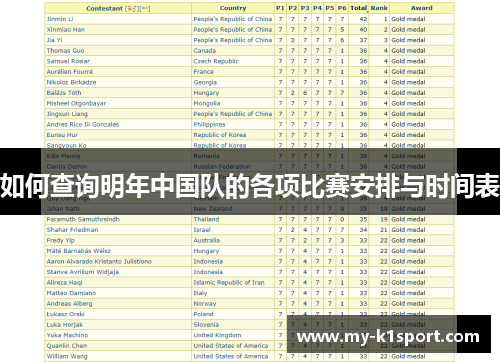
Task: Open the Slovenia country page
Action: point(206,325)
